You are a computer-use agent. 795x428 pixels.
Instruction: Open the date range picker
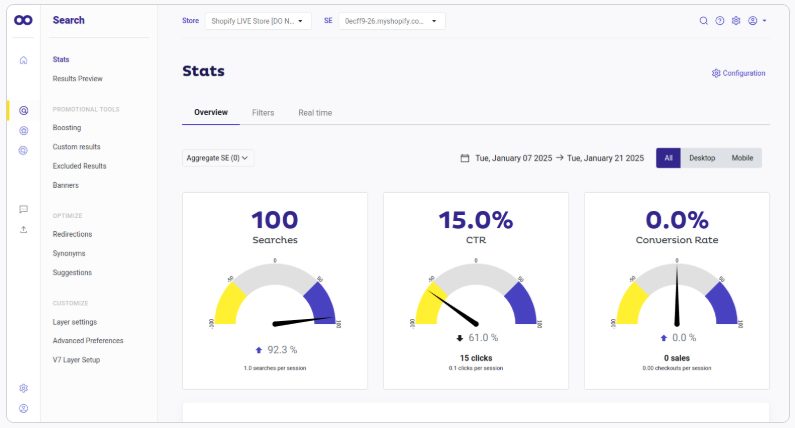551,158
